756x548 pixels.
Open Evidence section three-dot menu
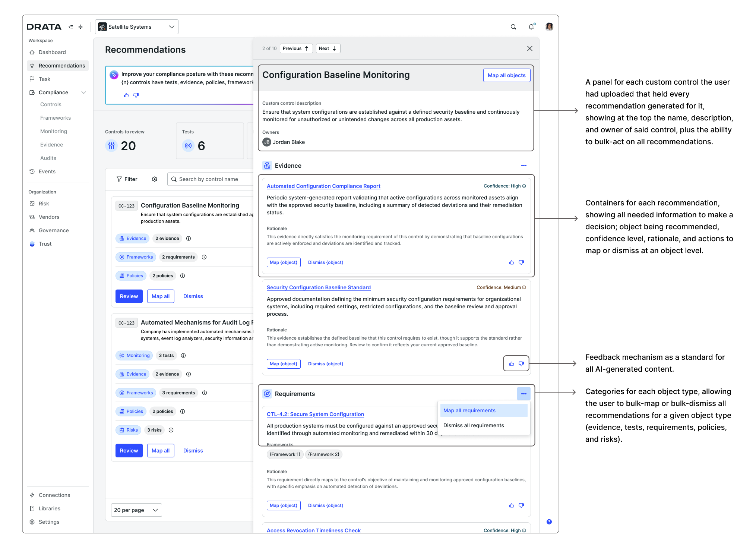coord(523,166)
